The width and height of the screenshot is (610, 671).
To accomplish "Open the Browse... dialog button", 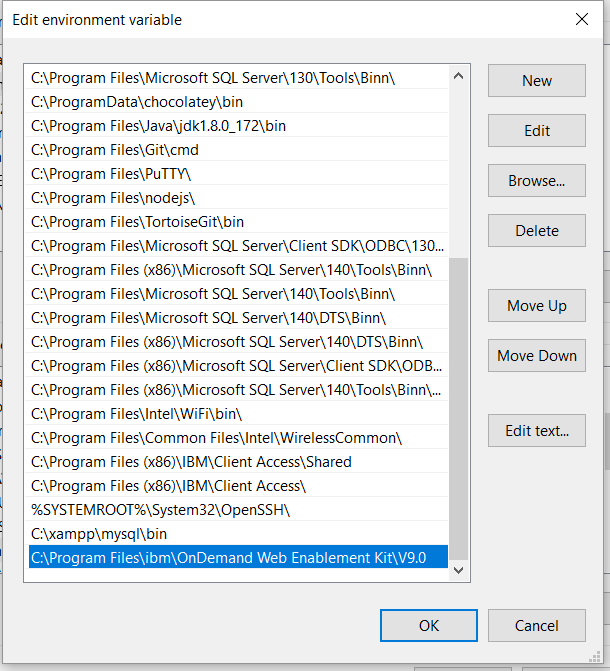I will [537, 181].
